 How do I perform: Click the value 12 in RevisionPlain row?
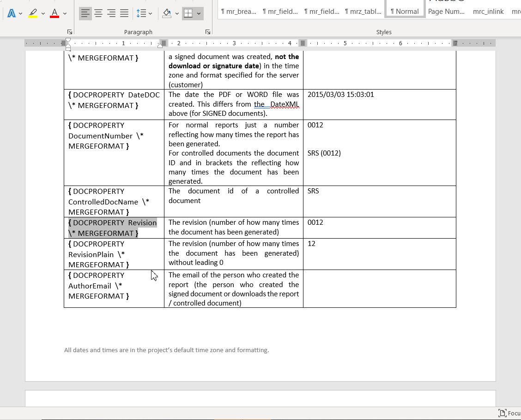point(311,244)
